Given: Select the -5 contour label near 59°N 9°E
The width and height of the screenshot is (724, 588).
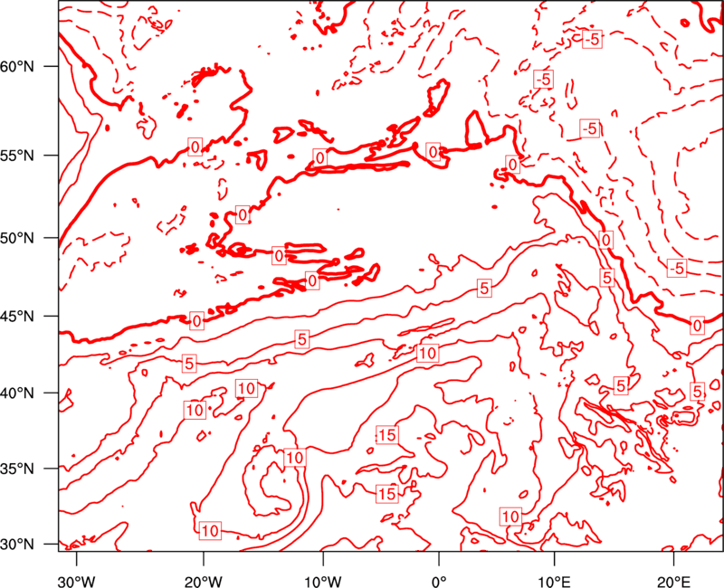Looking at the screenshot, I should coord(544,80).
